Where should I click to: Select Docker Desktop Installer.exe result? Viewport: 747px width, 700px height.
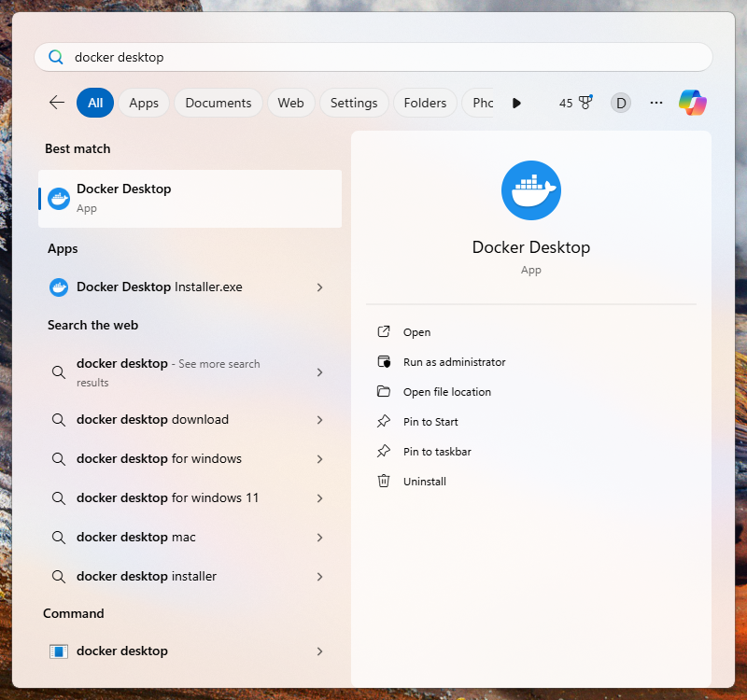coord(190,287)
